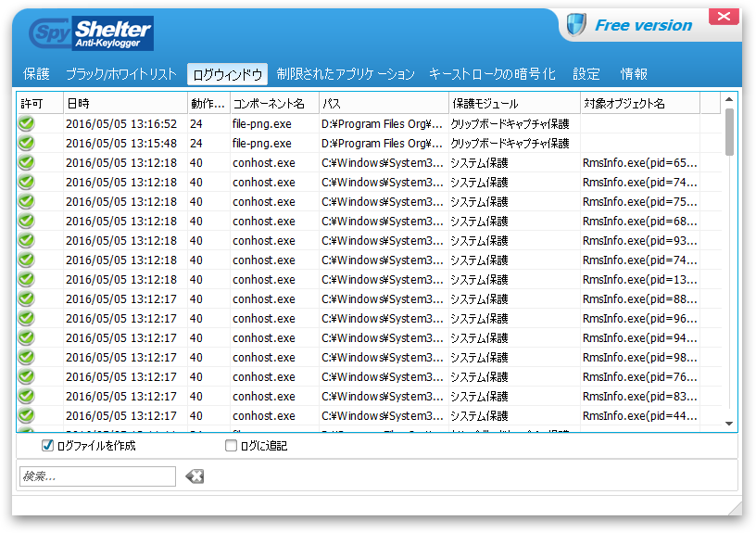The height and width of the screenshot is (533, 756).
Task: Click timestamp 2016/05/05 13:16:52
Action: tap(121, 124)
